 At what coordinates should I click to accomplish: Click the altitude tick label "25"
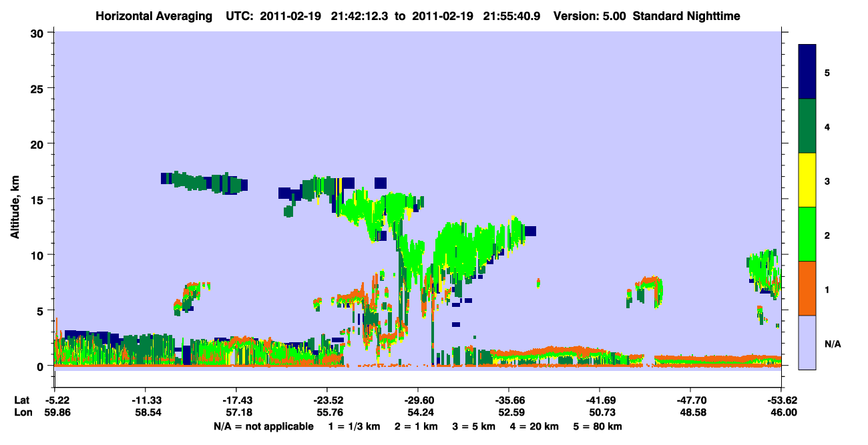pyautogui.click(x=37, y=88)
